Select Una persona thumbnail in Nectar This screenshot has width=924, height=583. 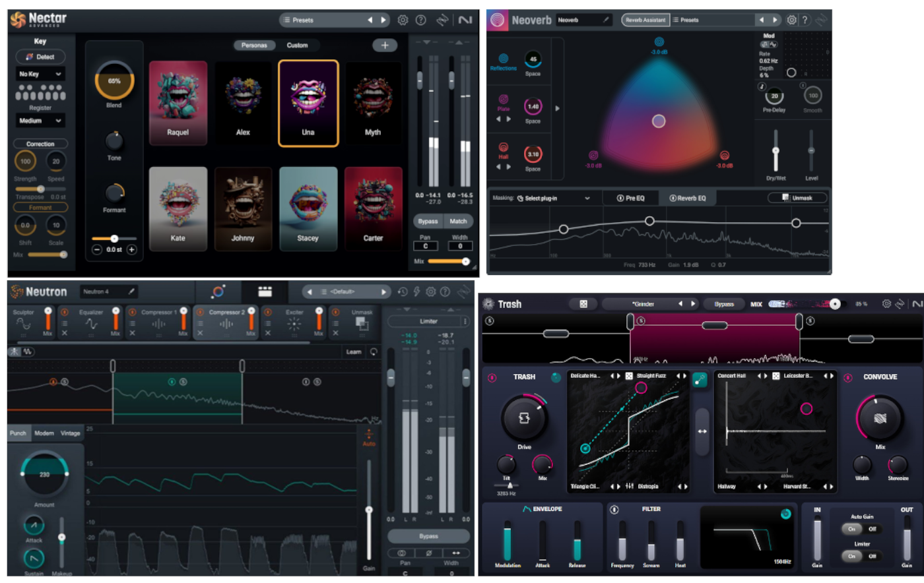click(x=308, y=103)
